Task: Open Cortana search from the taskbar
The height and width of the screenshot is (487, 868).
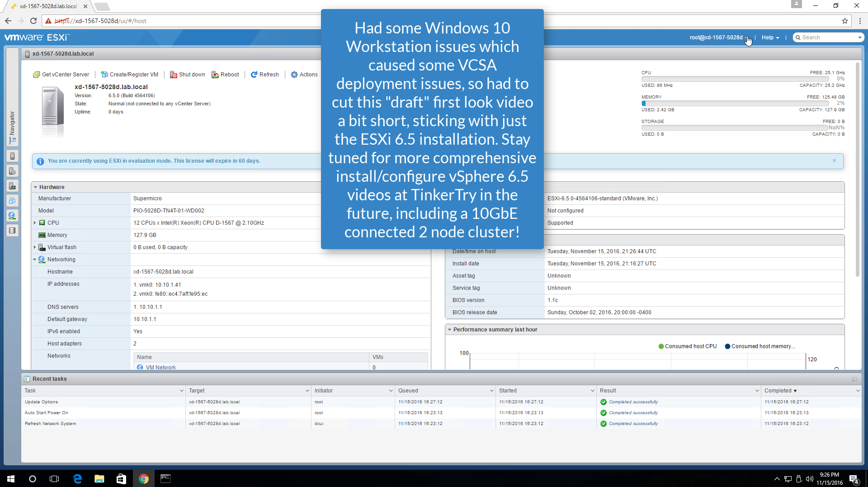Action: click(x=33, y=479)
